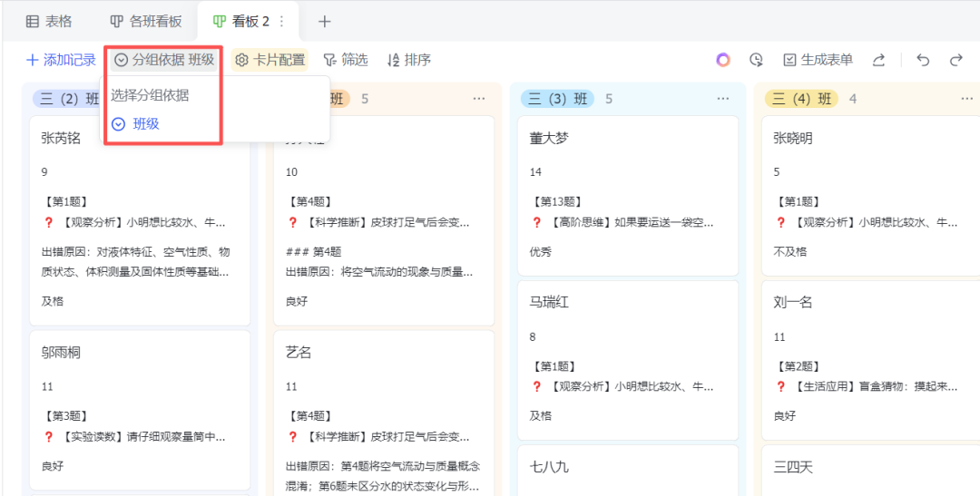Open the 三（3）班 column more menu
The width and height of the screenshot is (980, 496).
click(723, 99)
